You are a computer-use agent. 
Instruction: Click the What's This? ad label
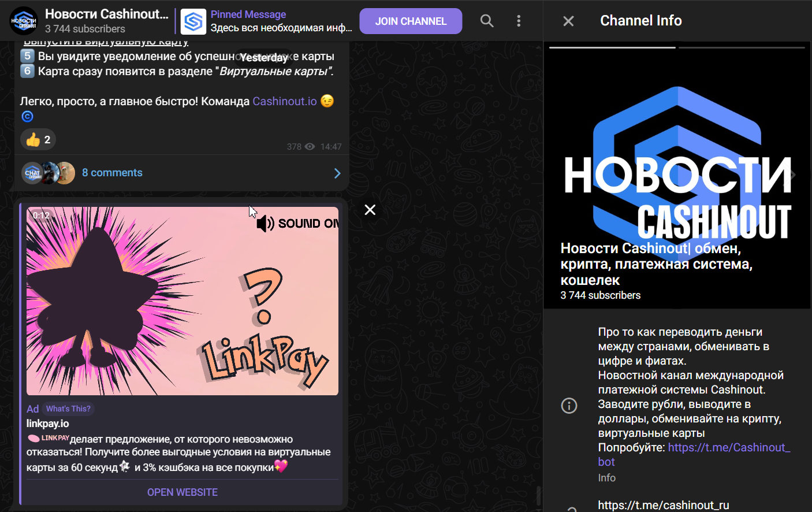click(68, 409)
